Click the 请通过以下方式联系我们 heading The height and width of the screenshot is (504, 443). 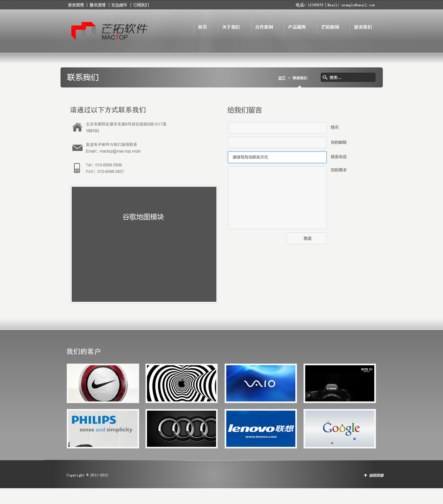108,110
